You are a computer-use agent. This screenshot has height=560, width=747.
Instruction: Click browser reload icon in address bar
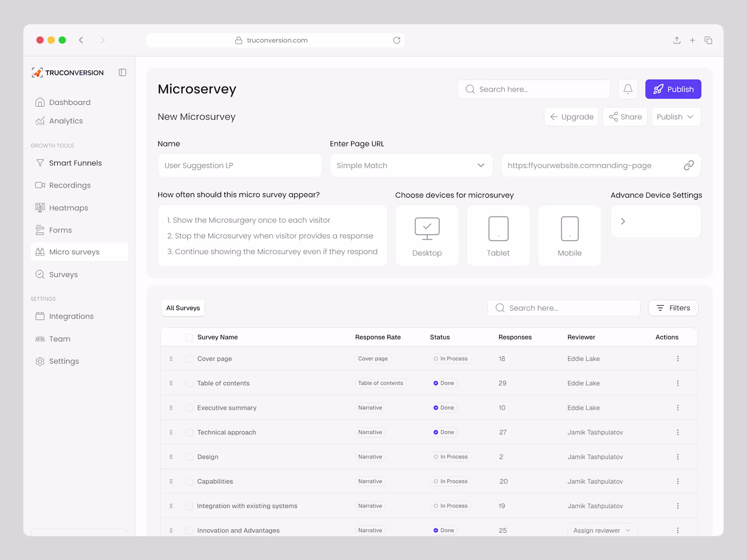[396, 40]
